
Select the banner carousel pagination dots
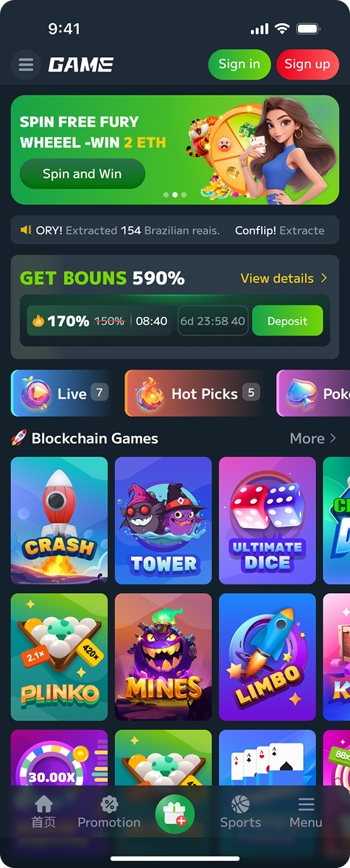click(x=175, y=195)
